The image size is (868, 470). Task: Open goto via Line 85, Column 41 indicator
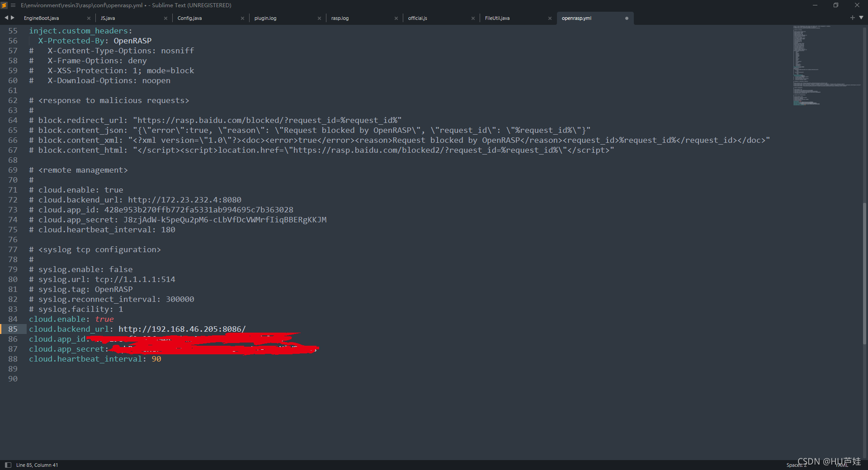coord(37,465)
